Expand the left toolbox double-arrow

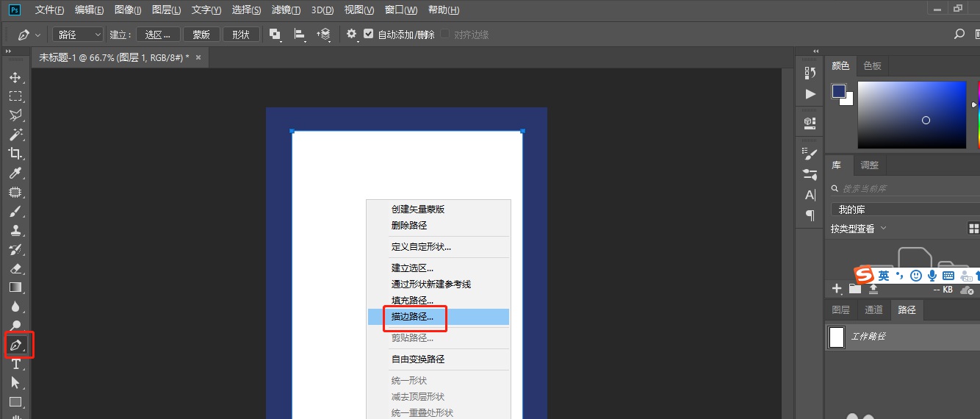(7, 51)
